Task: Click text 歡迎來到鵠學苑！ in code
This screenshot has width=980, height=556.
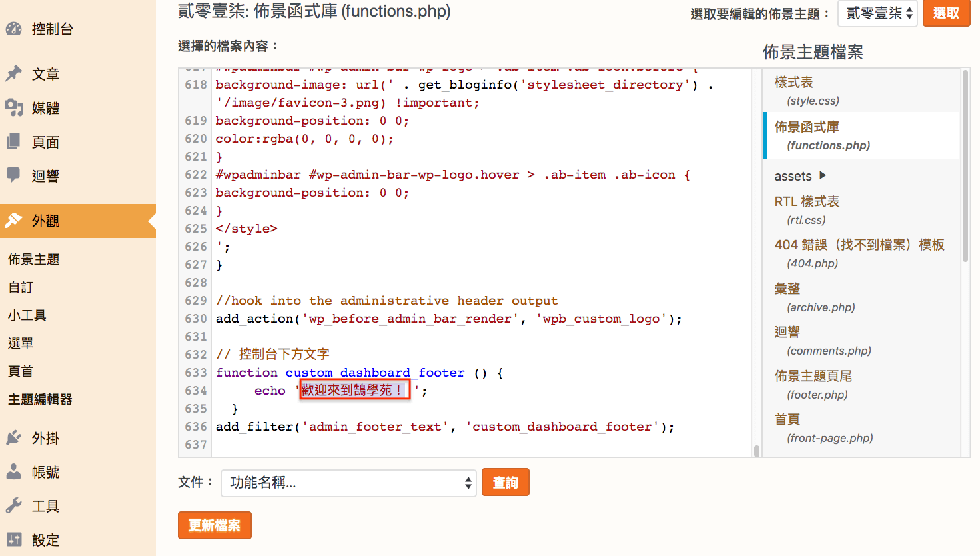Action: click(x=353, y=390)
